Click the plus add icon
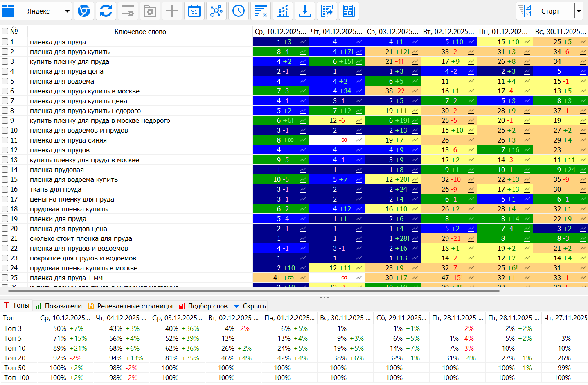 pos(172,11)
